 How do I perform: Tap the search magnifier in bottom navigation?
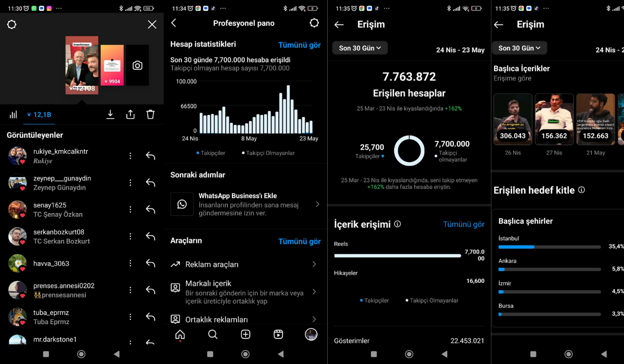[213, 334]
